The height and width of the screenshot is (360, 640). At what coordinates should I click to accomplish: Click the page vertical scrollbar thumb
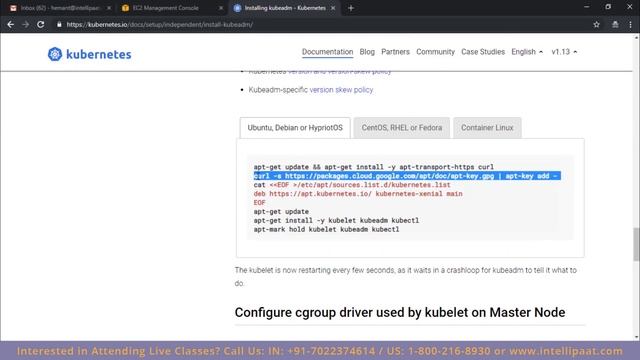[x=636, y=244]
